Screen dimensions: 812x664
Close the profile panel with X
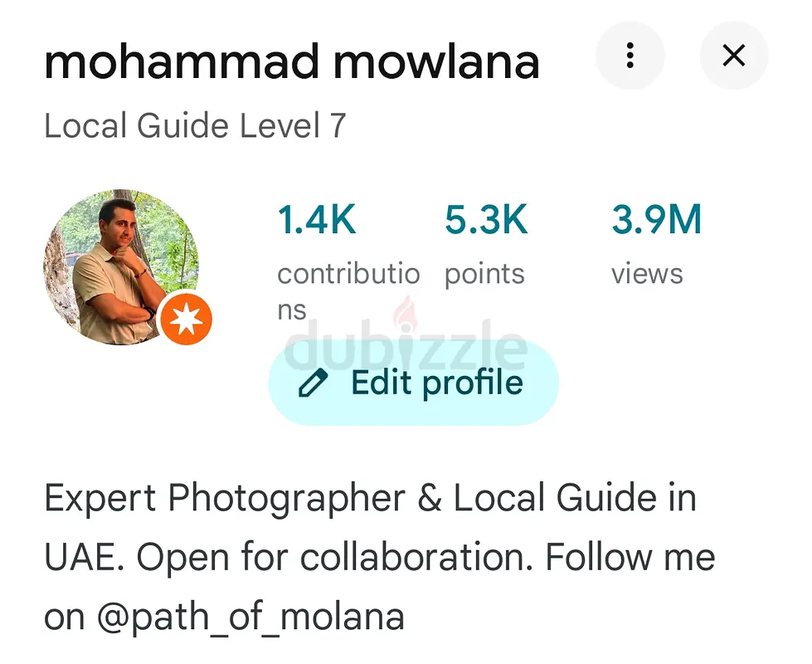[733, 56]
